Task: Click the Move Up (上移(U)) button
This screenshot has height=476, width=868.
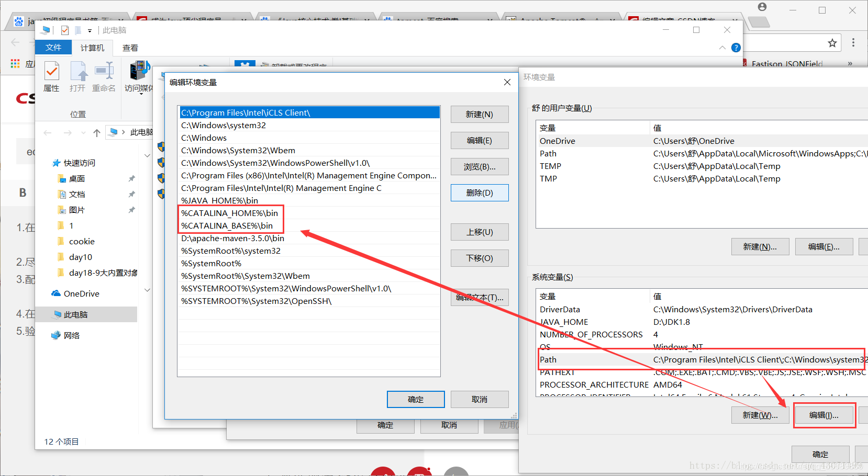Action: (480, 232)
